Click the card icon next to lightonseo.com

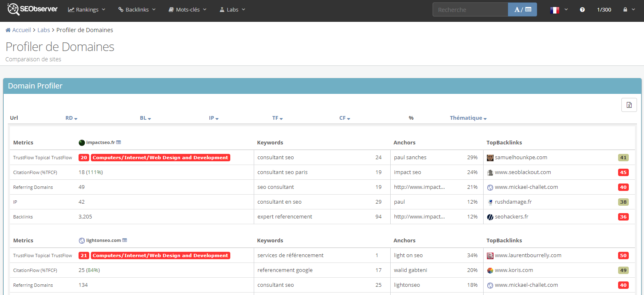click(x=125, y=240)
